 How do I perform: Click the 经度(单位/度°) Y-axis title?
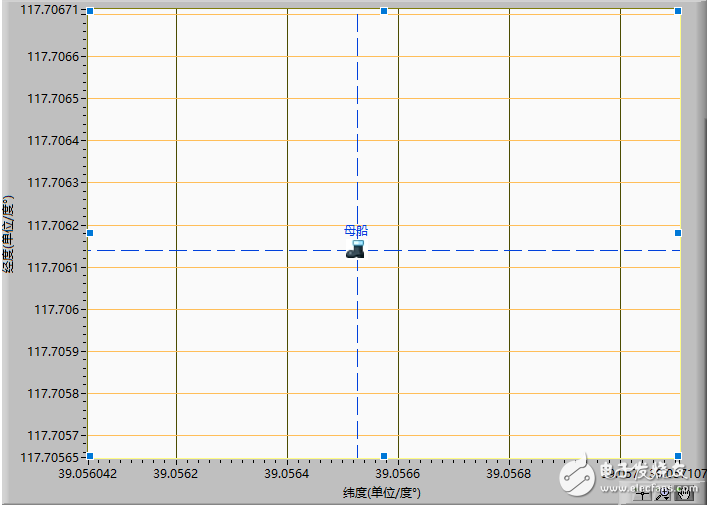[x=8, y=234]
